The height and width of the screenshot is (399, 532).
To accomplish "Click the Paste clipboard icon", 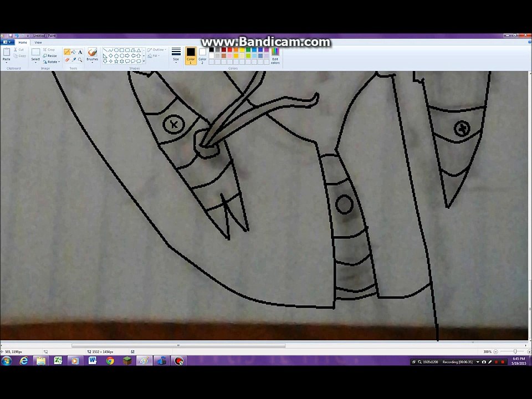I will point(7,52).
